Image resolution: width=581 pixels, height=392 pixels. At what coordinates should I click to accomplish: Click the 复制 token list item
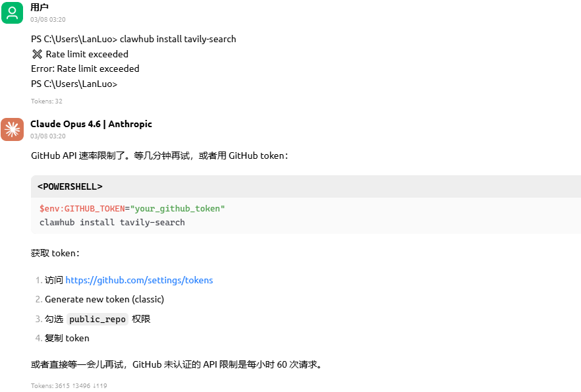[x=67, y=338]
